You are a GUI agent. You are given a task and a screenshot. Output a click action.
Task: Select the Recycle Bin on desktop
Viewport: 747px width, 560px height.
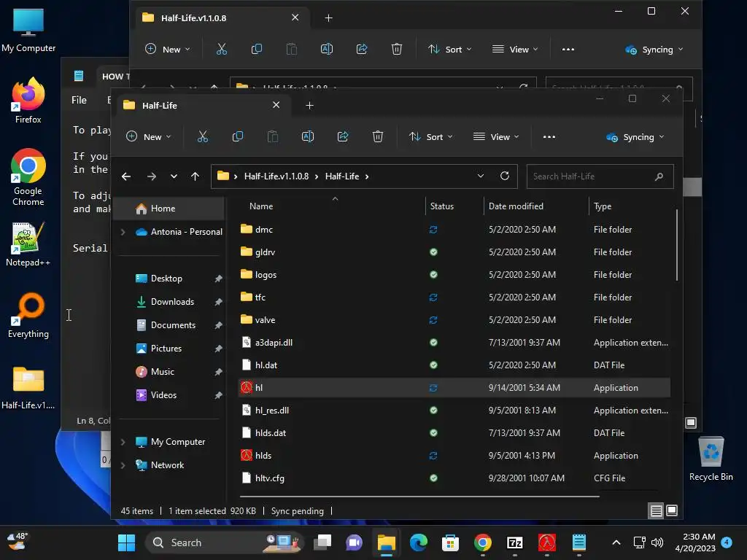pos(711,459)
